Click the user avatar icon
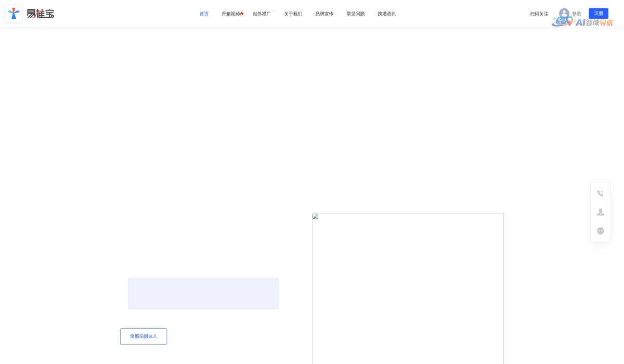This screenshot has height=364, width=624. pos(564,12)
